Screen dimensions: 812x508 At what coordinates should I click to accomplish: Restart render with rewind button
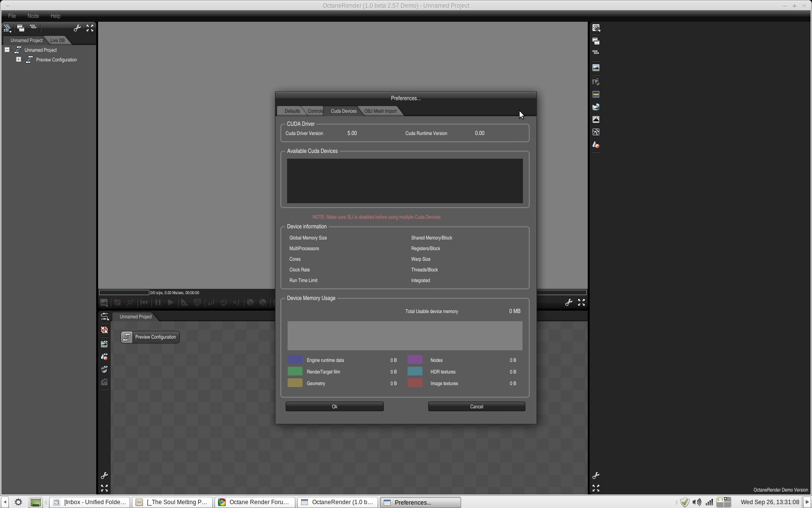pos(144,302)
